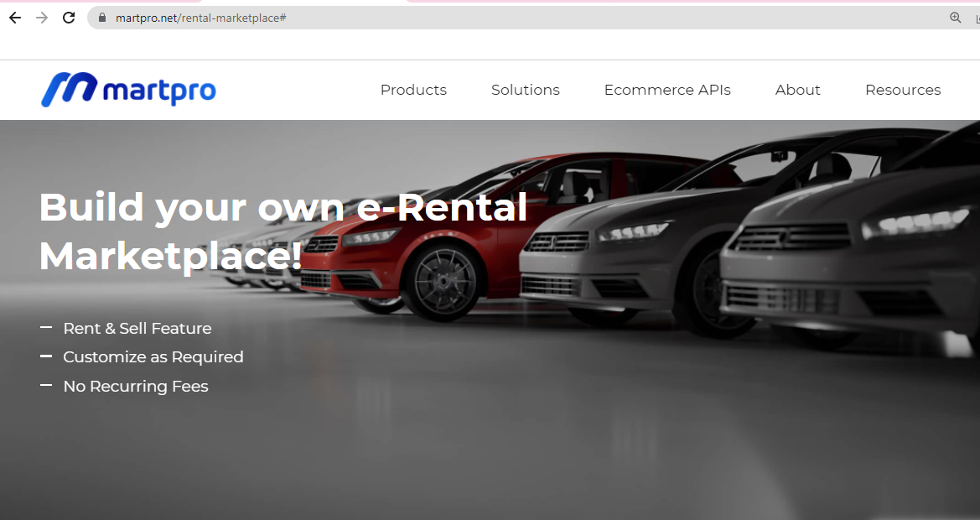The height and width of the screenshot is (520, 980).
Task: Select the Ecommerce APIs menu item
Action: (667, 90)
